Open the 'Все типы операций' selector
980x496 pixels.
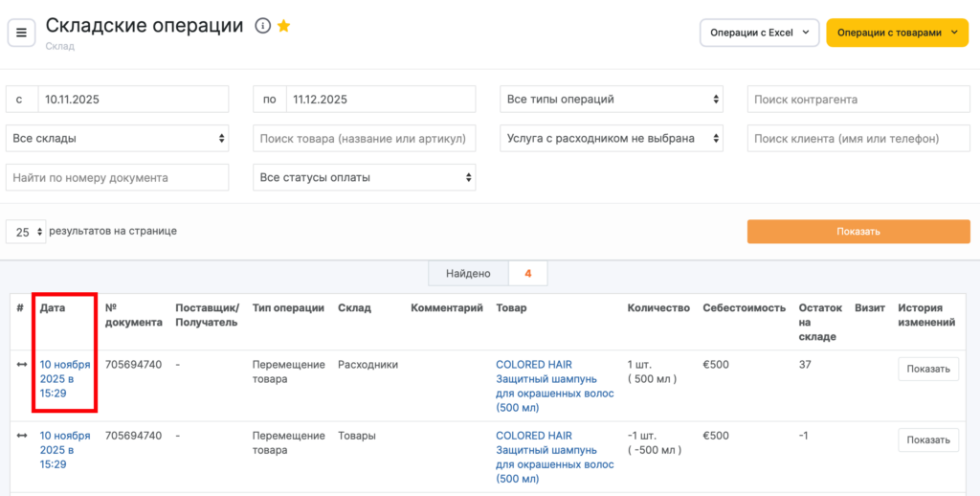[x=611, y=100]
